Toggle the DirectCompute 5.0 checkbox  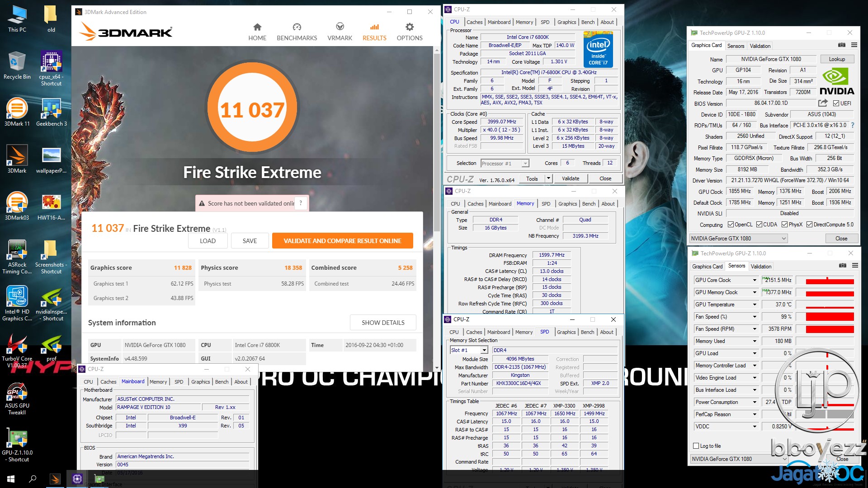(809, 225)
